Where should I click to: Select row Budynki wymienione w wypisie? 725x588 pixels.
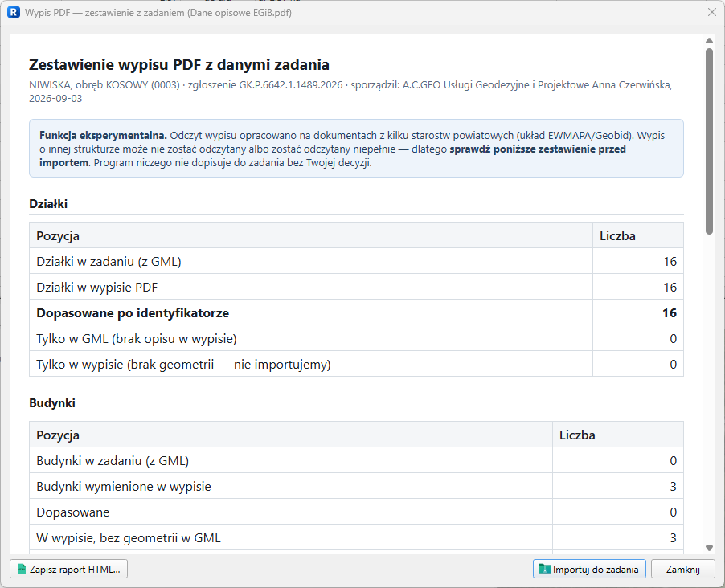357,486
